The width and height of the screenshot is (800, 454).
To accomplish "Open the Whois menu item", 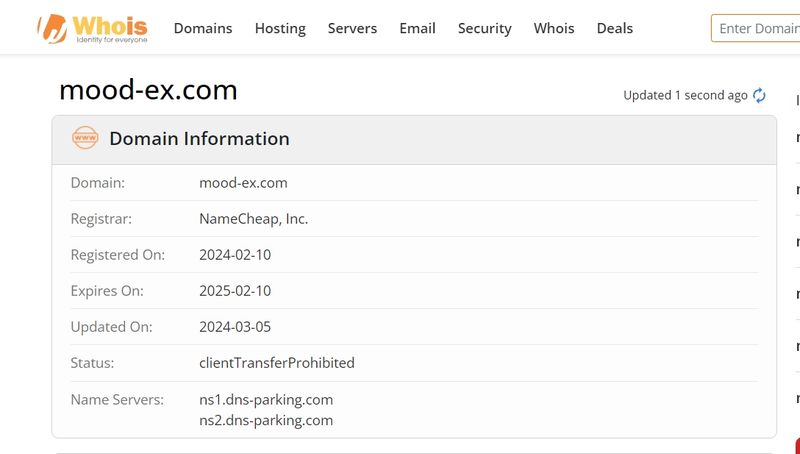I will click(x=554, y=28).
